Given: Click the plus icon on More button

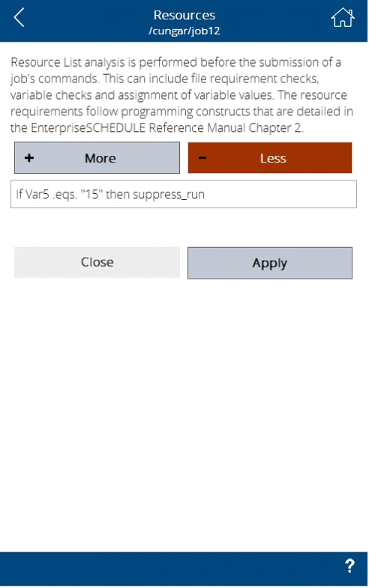Looking at the screenshot, I should coord(29,158).
